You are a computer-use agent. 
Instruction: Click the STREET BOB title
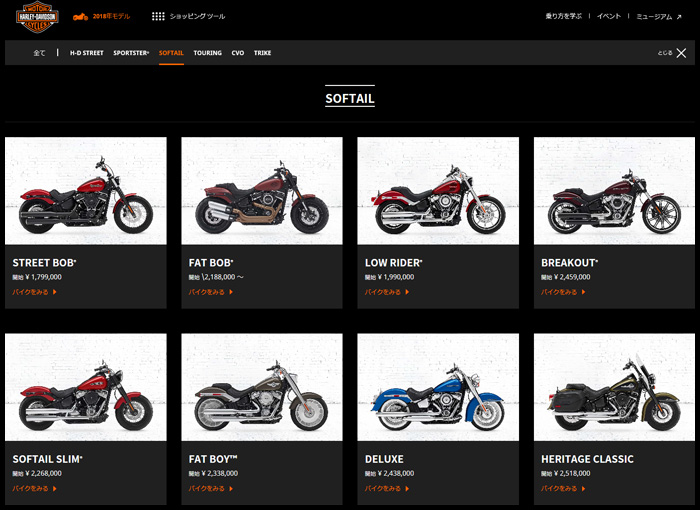click(44, 263)
